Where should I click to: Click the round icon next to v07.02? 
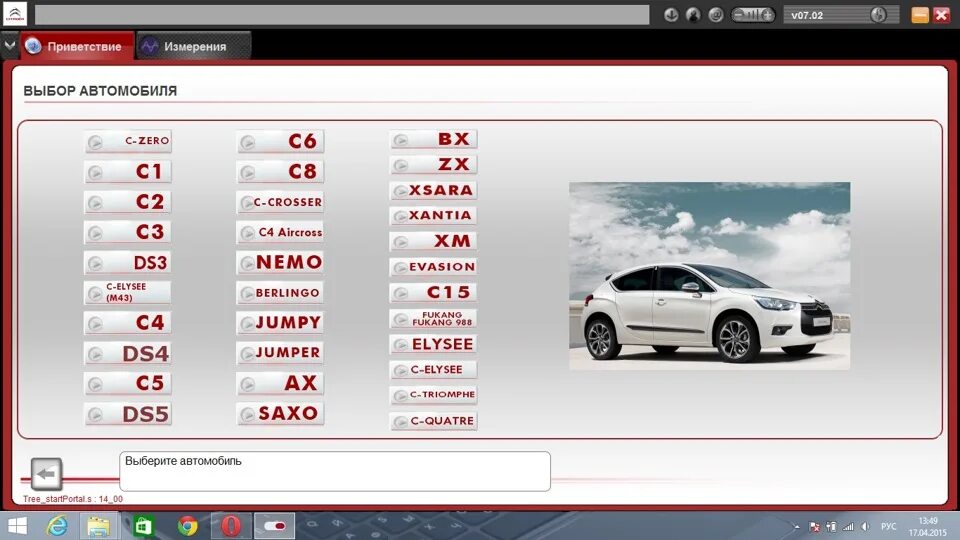pos(878,15)
